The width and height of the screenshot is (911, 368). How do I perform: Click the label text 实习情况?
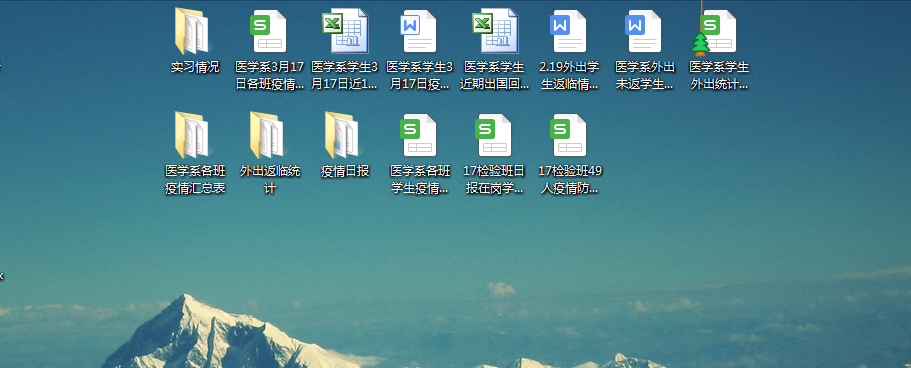coord(195,67)
